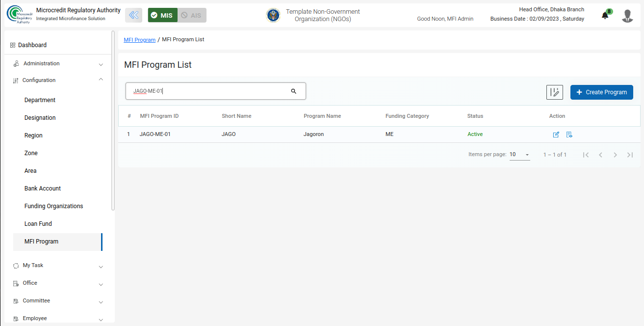Expand the Employee menu chevron
Image resolution: width=644 pixels, height=326 pixels.
point(101,320)
